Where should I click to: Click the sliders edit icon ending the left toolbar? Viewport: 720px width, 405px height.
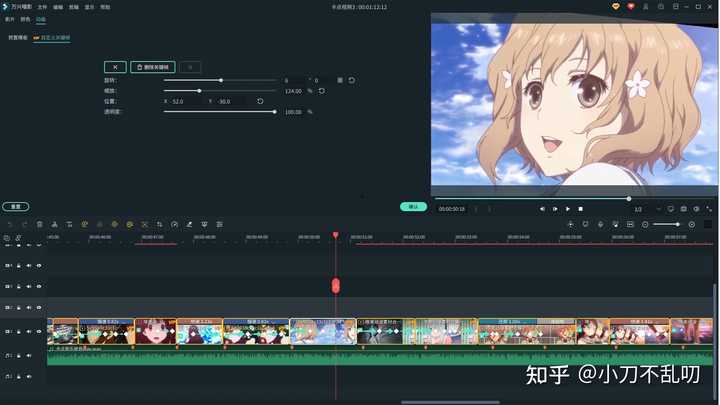pos(219,225)
